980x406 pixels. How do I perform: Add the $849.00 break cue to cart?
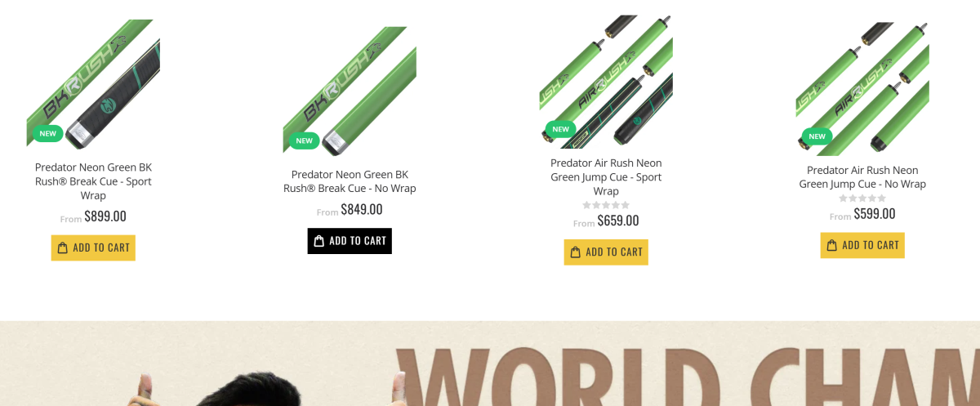(350, 240)
